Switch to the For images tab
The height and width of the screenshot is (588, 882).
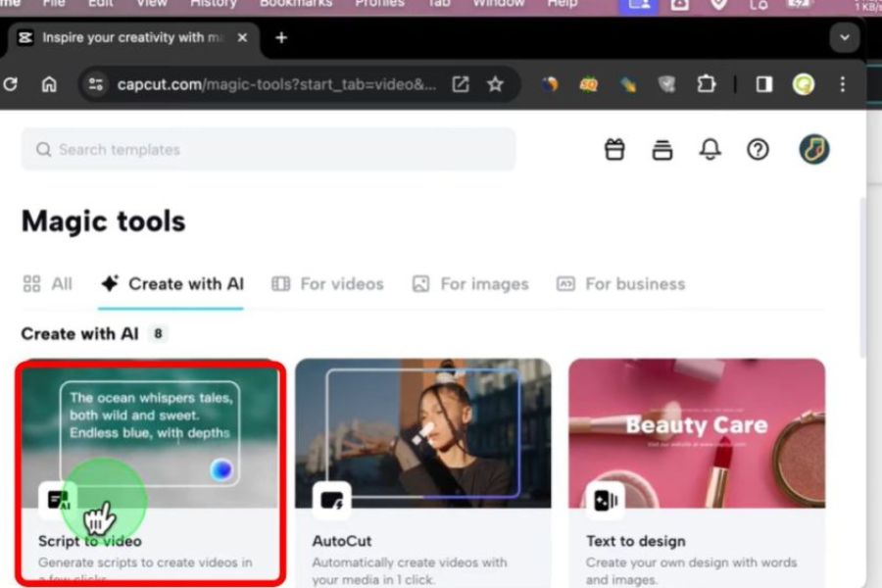[470, 284]
